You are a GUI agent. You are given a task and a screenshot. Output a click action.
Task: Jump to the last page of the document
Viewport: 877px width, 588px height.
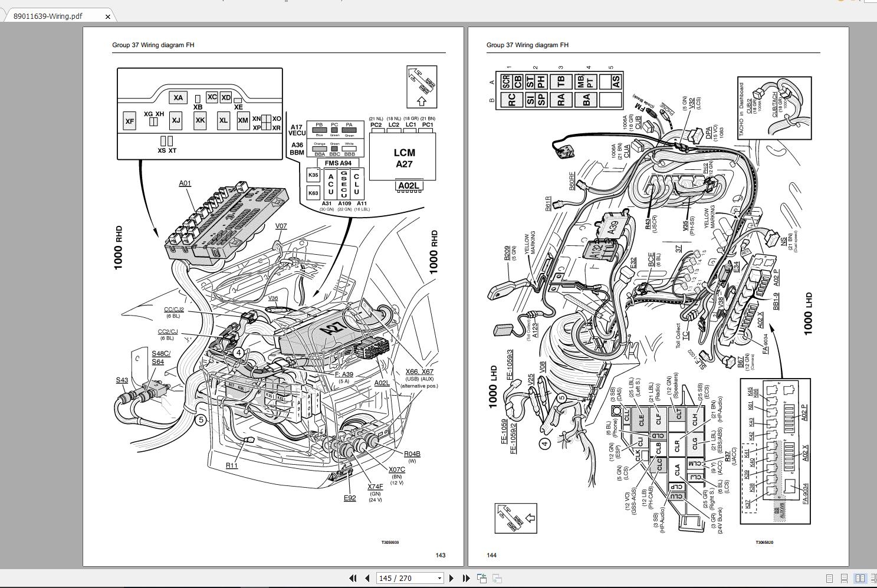pyautogui.click(x=466, y=579)
